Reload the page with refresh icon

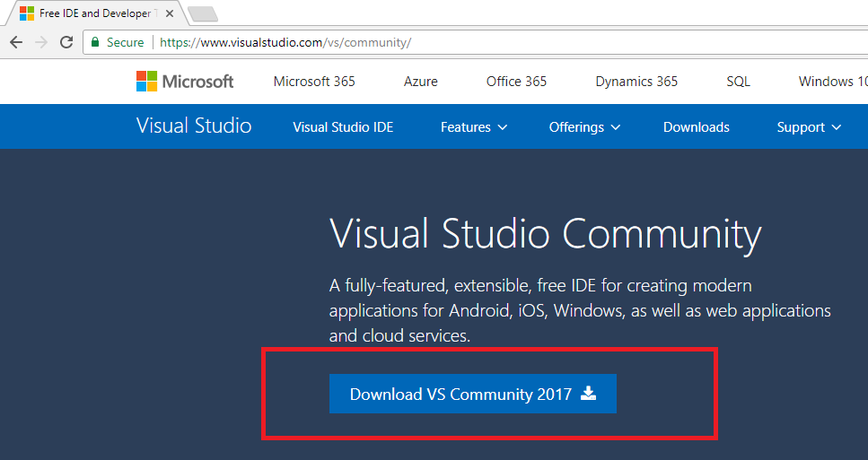pos(66,42)
